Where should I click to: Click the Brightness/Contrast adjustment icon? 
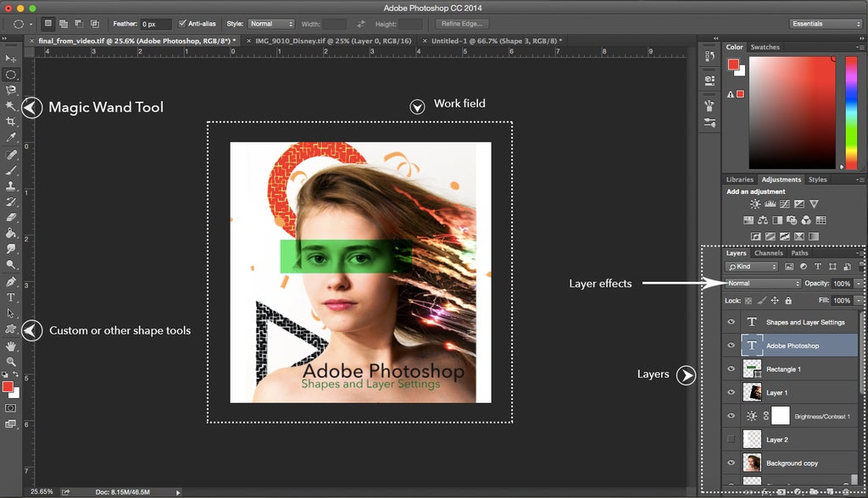coord(755,204)
